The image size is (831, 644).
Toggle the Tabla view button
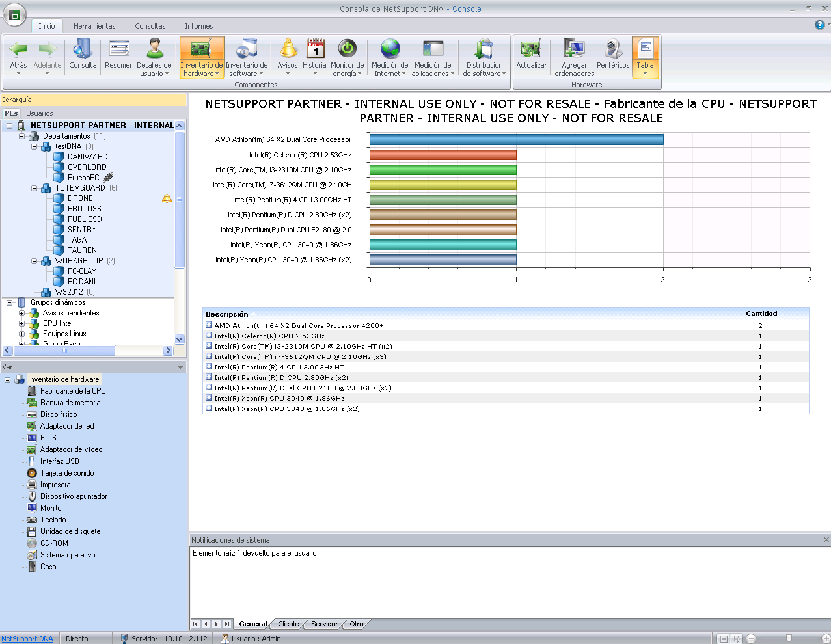646,57
